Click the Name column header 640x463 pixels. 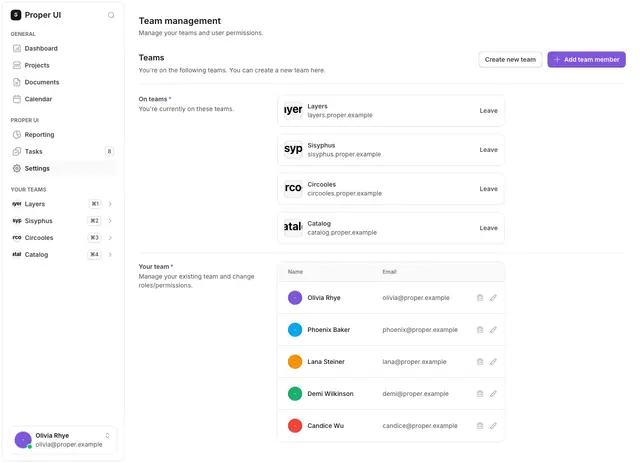tap(295, 272)
